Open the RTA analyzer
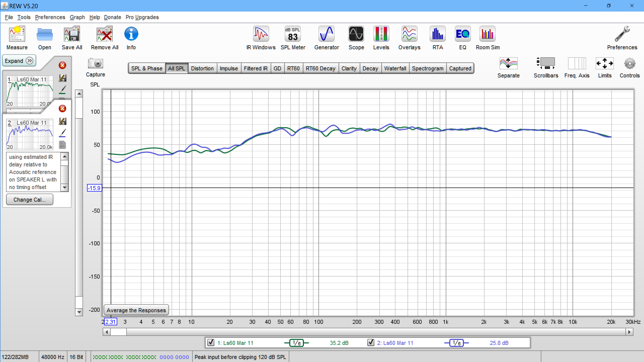This screenshot has width=644, height=362. [438, 34]
